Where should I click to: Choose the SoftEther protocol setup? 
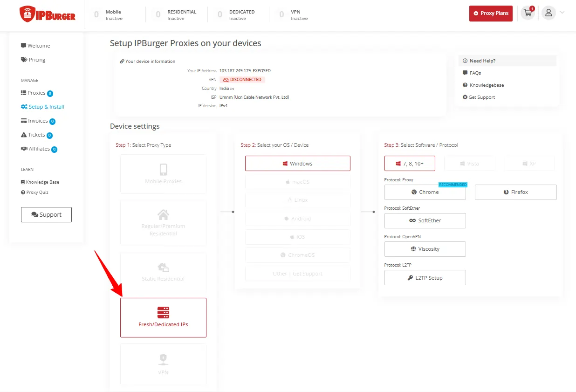(425, 220)
